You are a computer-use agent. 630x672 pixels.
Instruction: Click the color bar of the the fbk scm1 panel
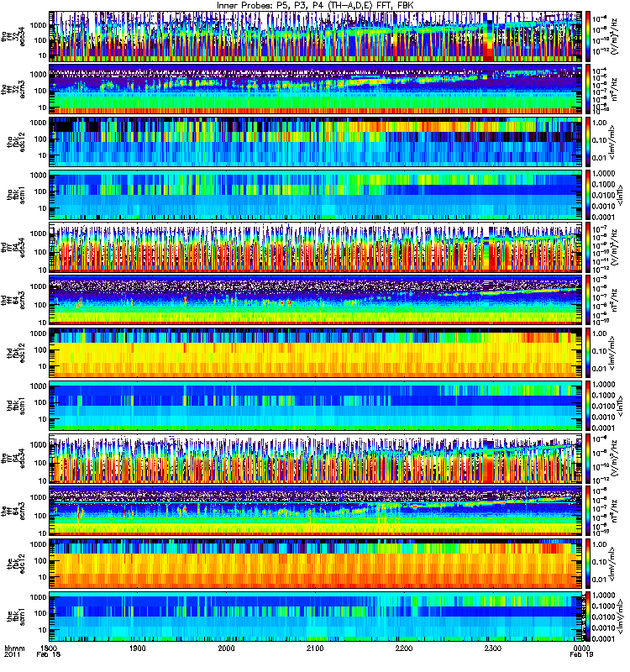pyautogui.click(x=589, y=617)
